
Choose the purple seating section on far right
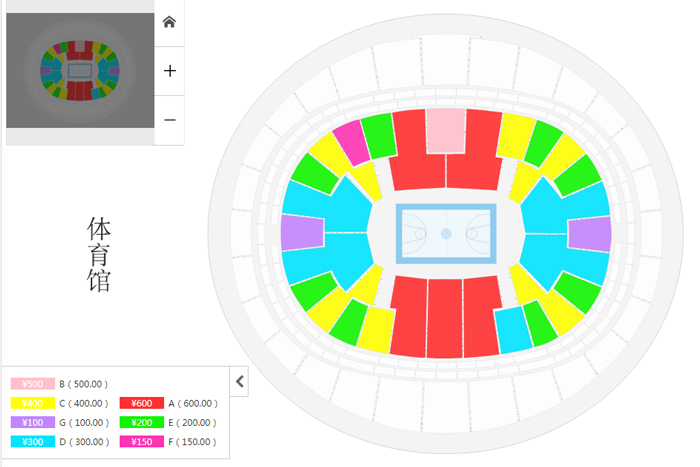[590, 234]
